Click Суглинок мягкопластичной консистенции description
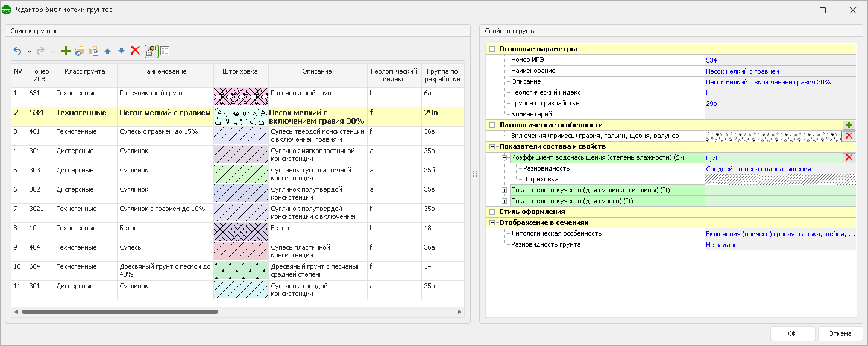 pos(318,155)
